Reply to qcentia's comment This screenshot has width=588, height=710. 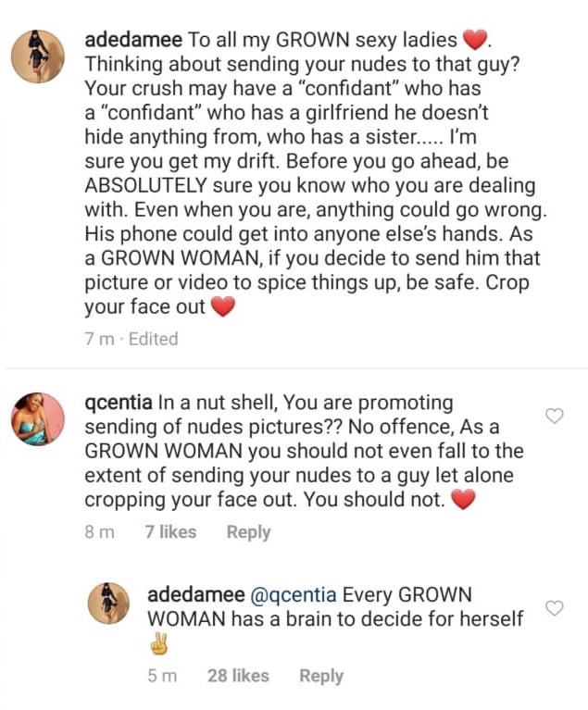248,532
